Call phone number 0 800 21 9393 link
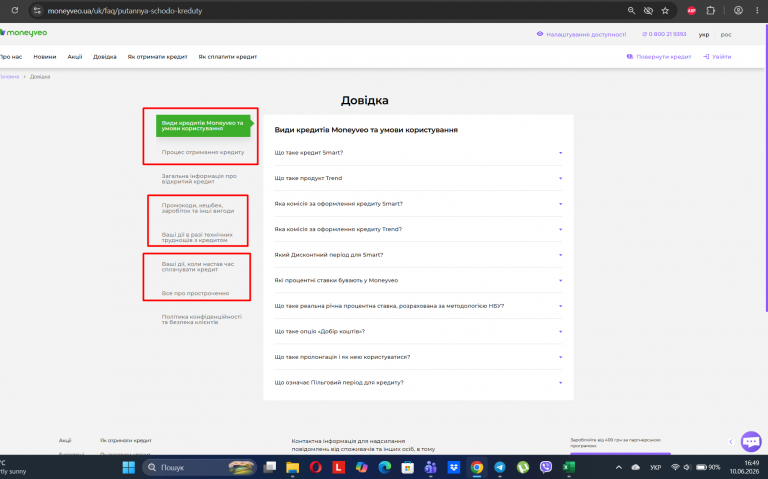The height and width of the screenshot is (479, 768). pos(664,34)
